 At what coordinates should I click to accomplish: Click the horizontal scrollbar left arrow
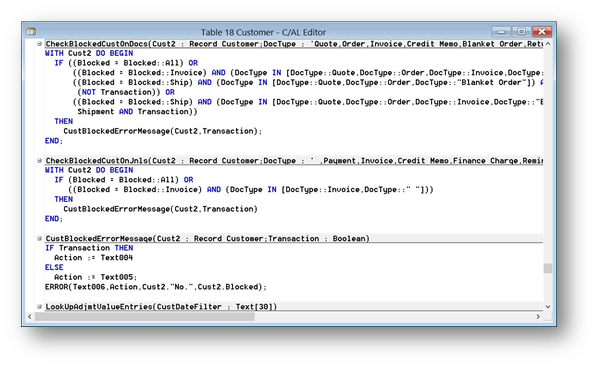pos(30,316)
